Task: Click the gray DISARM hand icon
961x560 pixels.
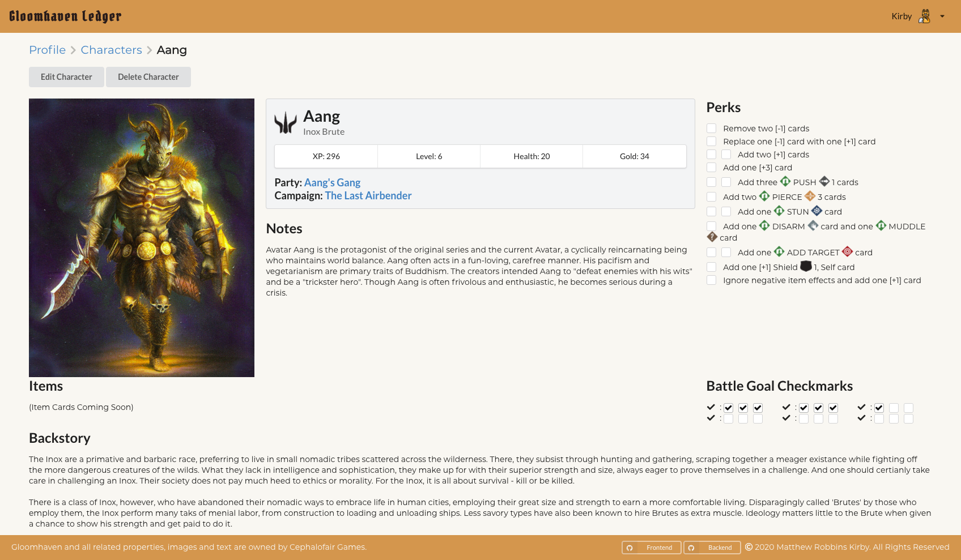Action: (813, 225)
